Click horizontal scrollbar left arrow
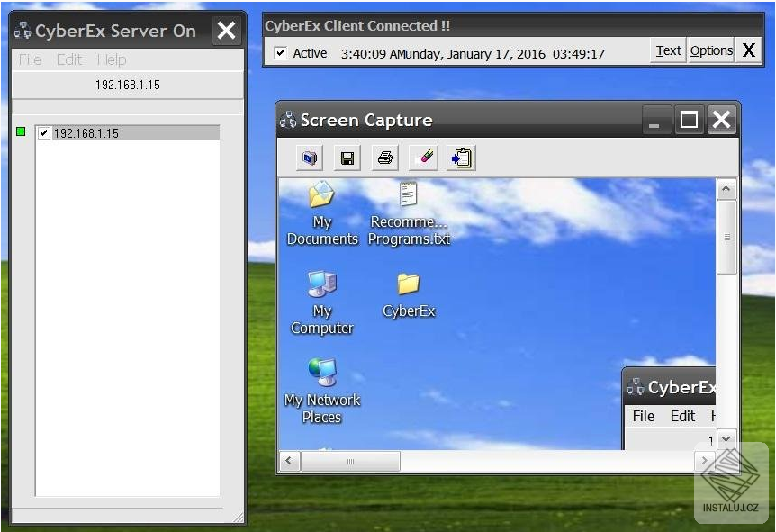The width and height of the screenshot is (776, 532). coord(289,461)
